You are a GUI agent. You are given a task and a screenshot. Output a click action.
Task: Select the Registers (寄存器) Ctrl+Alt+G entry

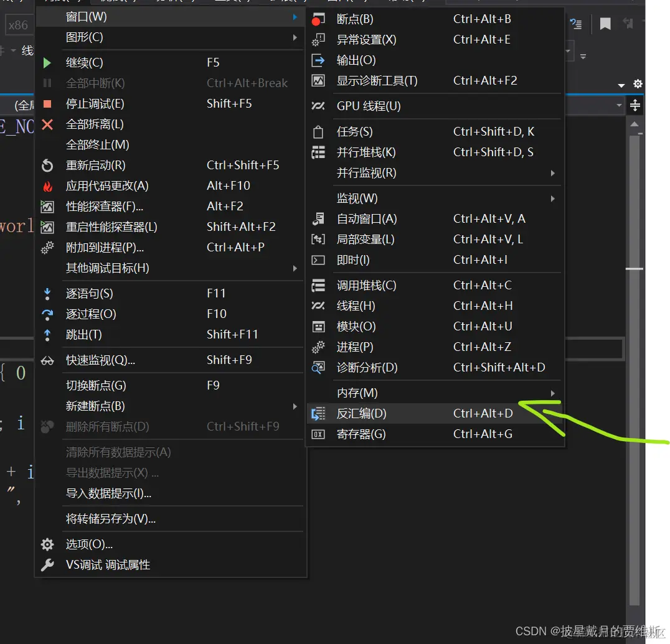coord(435,434)
